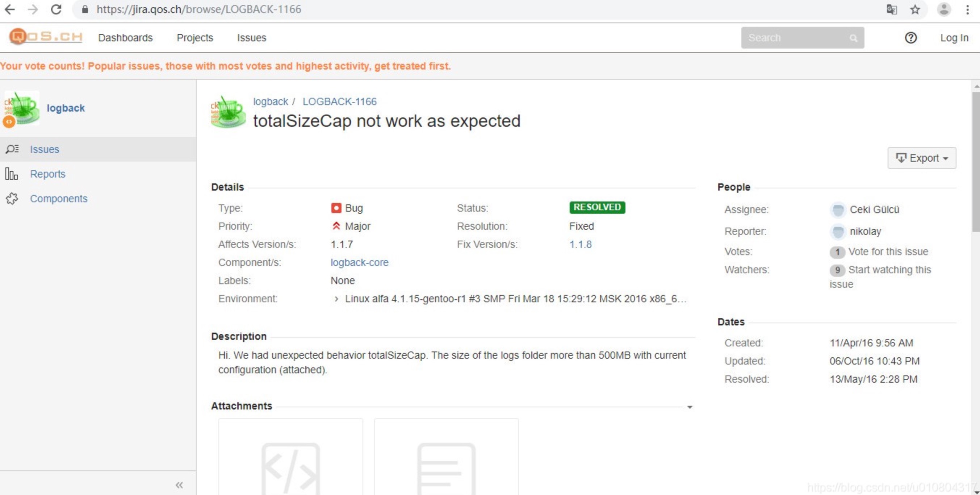The width and height of the screenshot is (980, 495).
Task: Click the issue title totalSizeCap not work
Action: click(386, 121)
